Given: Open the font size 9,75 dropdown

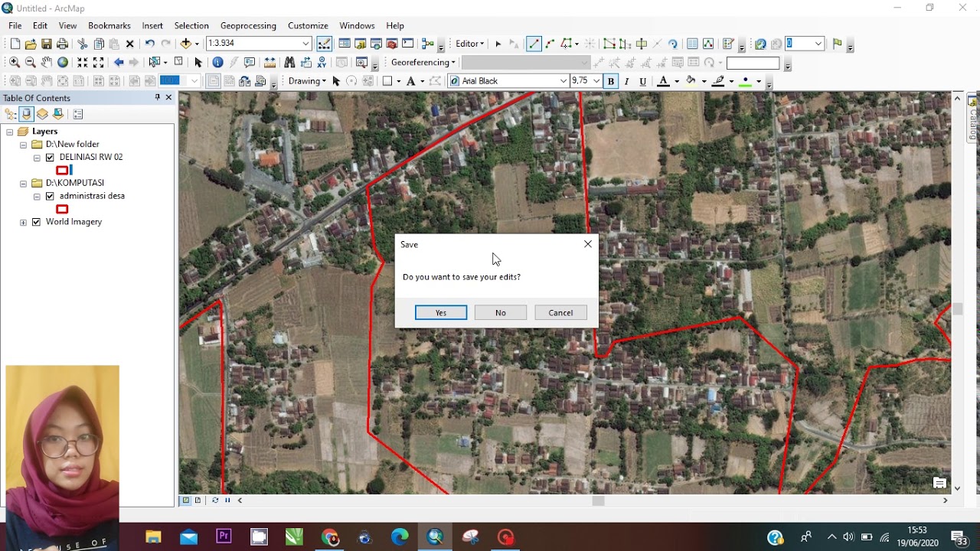Looking at the screenshot, I should pyautogui.click(x=596, y=81).
